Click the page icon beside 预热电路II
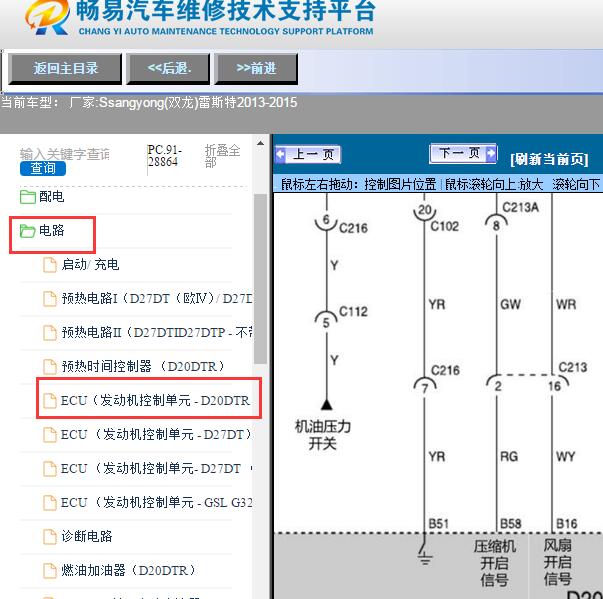This screenshot has width=603, height=599. (50, 333)
